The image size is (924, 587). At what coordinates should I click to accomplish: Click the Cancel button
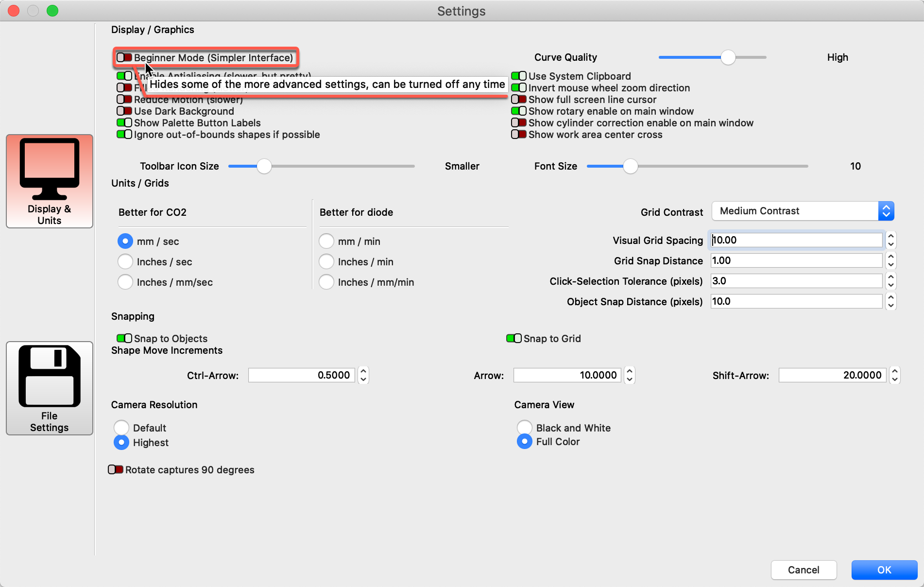[x=804, y=570]
